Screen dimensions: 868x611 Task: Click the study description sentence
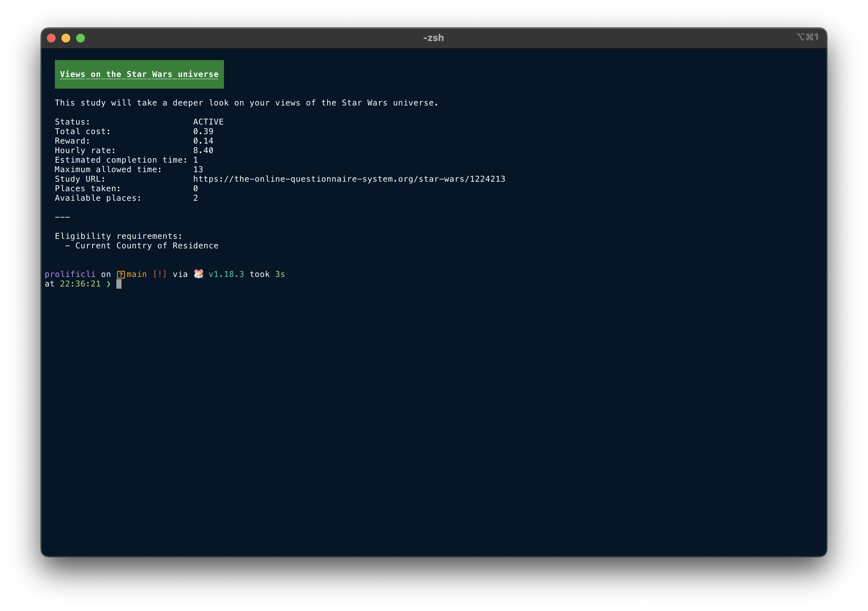click(x=247, y=103)
